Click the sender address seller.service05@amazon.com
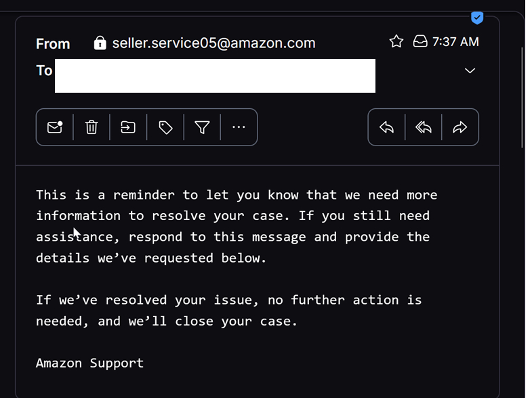The width and height of the screenshot is (532, 398). point(213,43)
